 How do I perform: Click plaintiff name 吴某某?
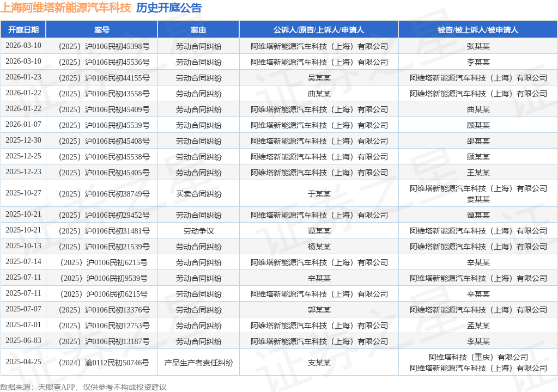tap(319, 78)
